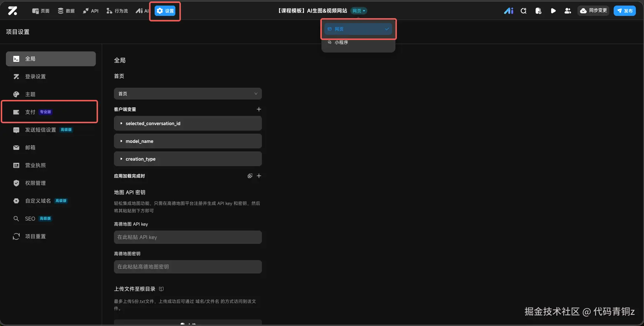The height and width of the screenshot is (326, 644).
Task: Open SEO settings entry
Action: [51, 219]
